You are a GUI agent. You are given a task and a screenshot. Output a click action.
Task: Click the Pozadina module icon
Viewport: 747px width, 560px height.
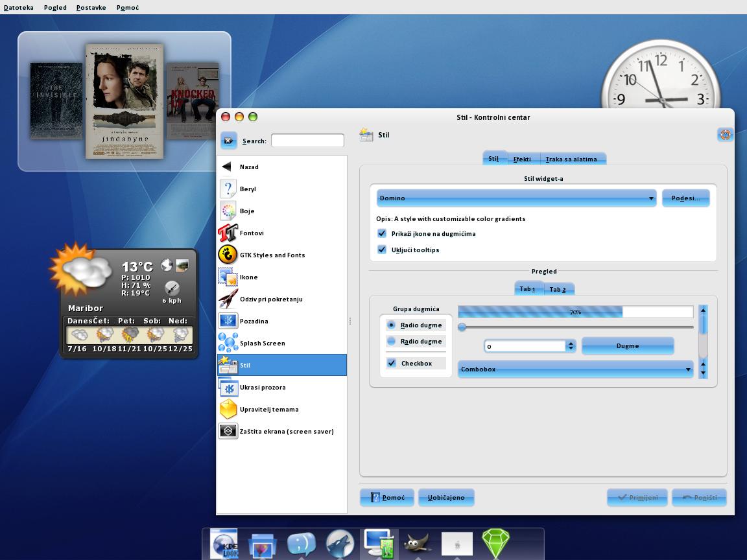228,320
